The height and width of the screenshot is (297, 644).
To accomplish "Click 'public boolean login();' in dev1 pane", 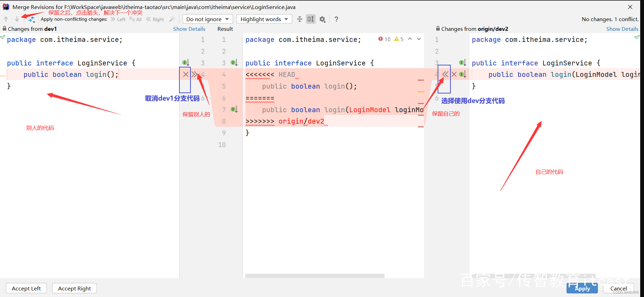I will pyautogui.click(x=71, y=74).
